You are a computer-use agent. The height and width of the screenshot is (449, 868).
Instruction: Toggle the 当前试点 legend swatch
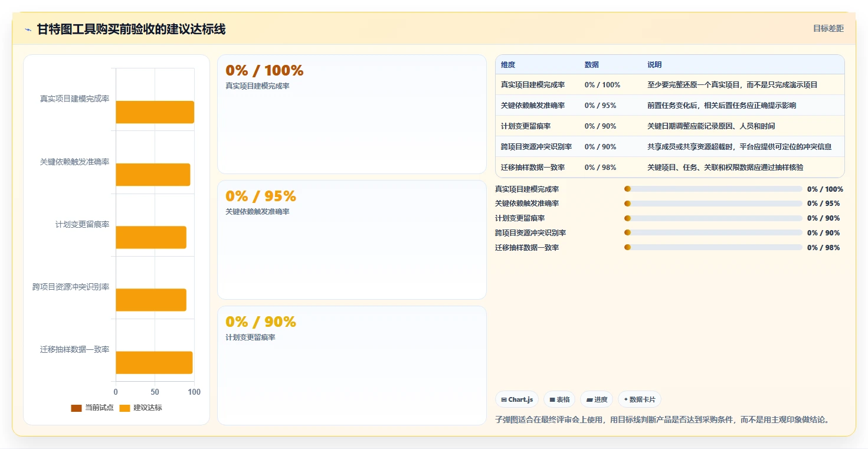[x=76, y=408]
